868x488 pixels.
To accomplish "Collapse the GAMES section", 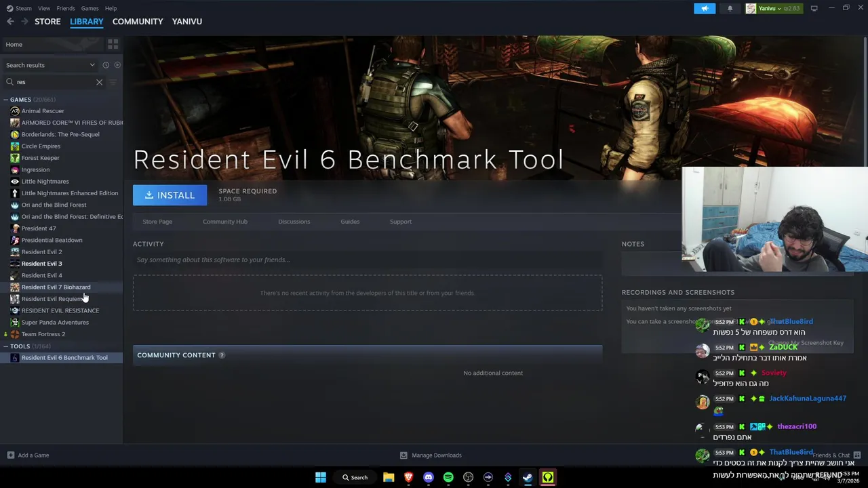I will point(5,100).
